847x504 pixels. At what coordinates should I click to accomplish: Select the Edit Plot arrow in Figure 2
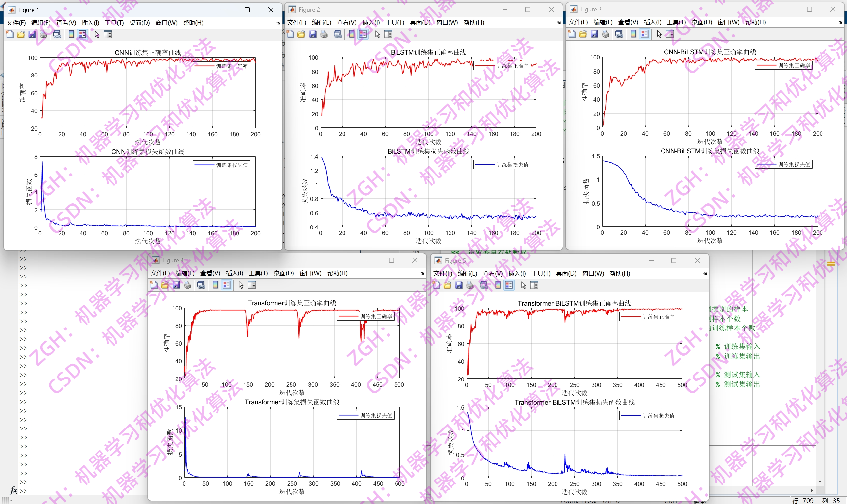tap(377, 34)
